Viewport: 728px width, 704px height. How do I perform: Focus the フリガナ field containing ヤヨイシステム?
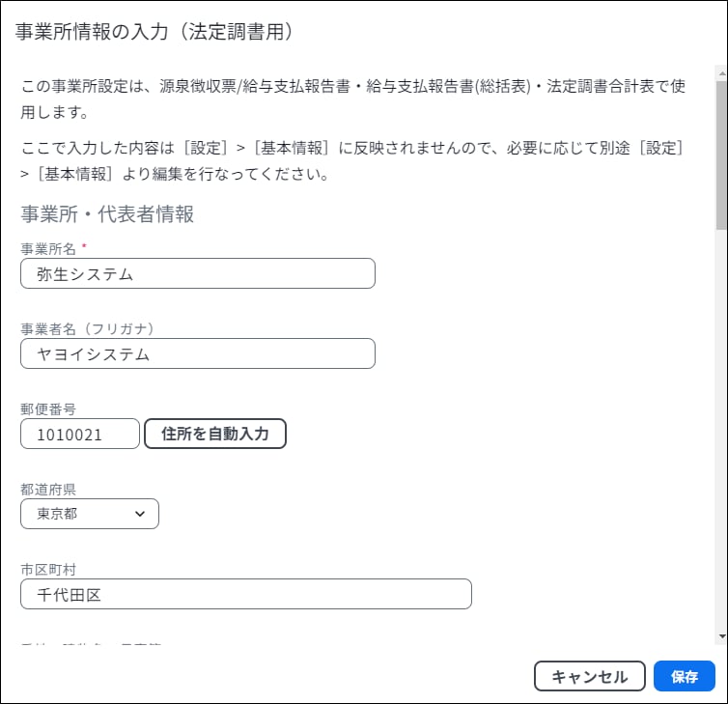tap(198, 353)
